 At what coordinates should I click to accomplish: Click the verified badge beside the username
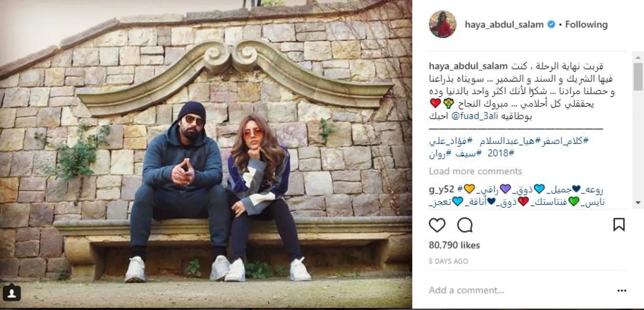click(550, 25)
